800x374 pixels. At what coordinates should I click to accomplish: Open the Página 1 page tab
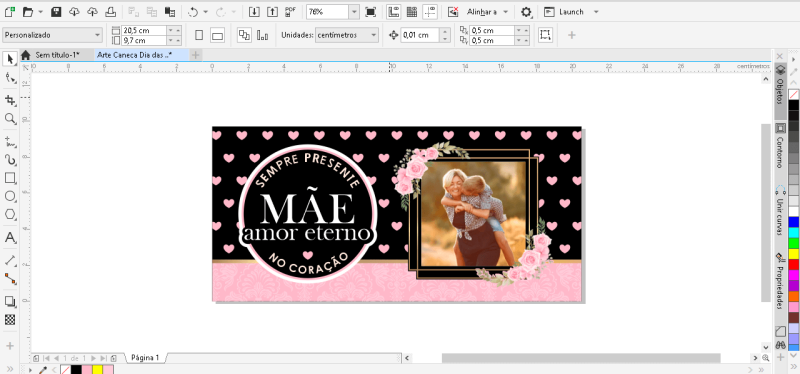coord(145,358)
